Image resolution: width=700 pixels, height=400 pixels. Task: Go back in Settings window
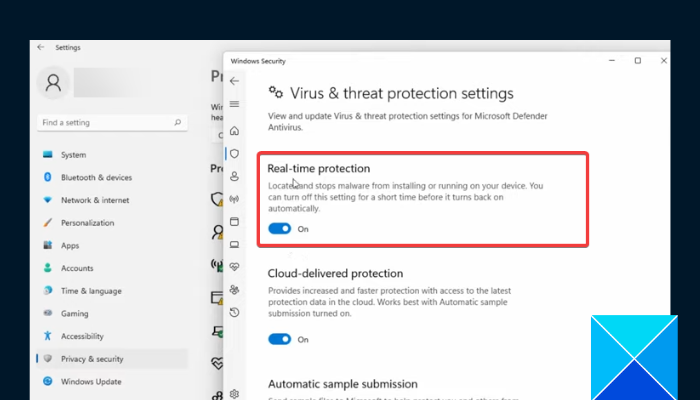coord(40,47)
